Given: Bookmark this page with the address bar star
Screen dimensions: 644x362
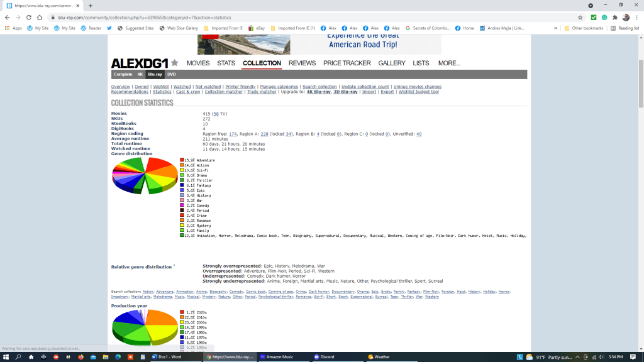Looking at the screenshot, I should 580,18.
